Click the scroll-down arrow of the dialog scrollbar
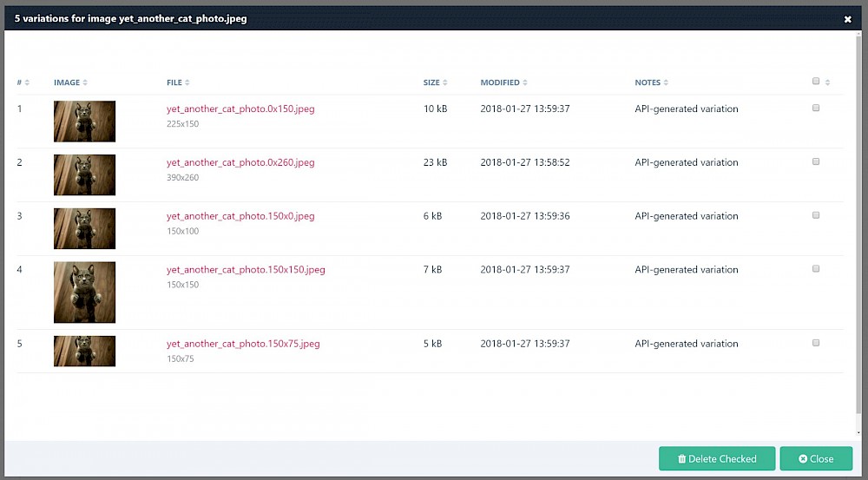 click(859, 432)
